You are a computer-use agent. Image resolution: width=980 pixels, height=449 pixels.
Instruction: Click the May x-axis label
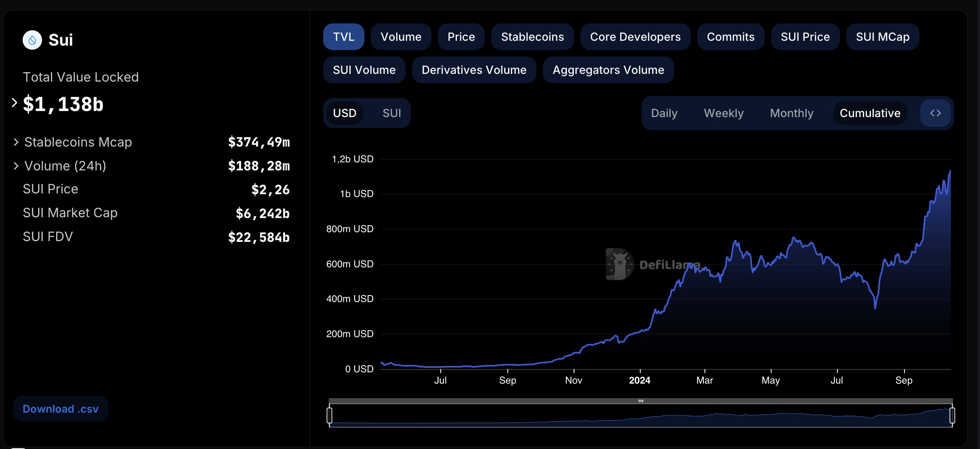coord(771,380)
